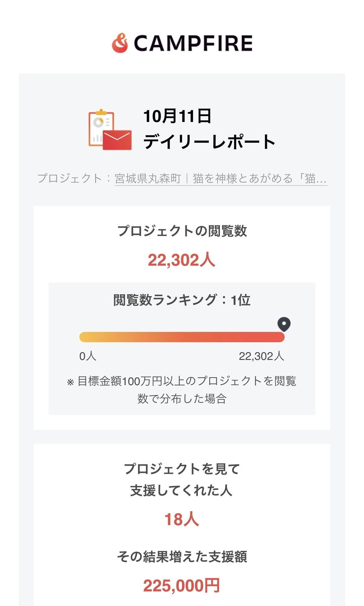Image resolution: width=364 pixels, height=606 pixels.
Task: Click the デイリーレポート title
Action: pyautogui.click(x=209, y=142)
